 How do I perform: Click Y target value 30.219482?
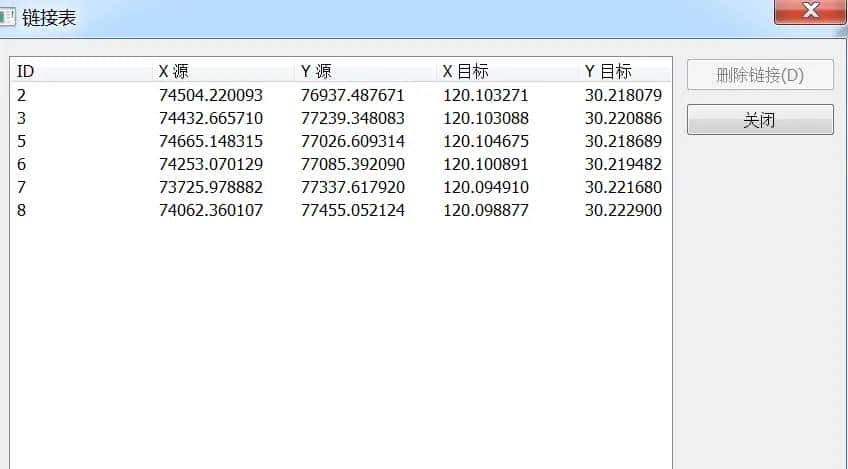pos(623,164)
